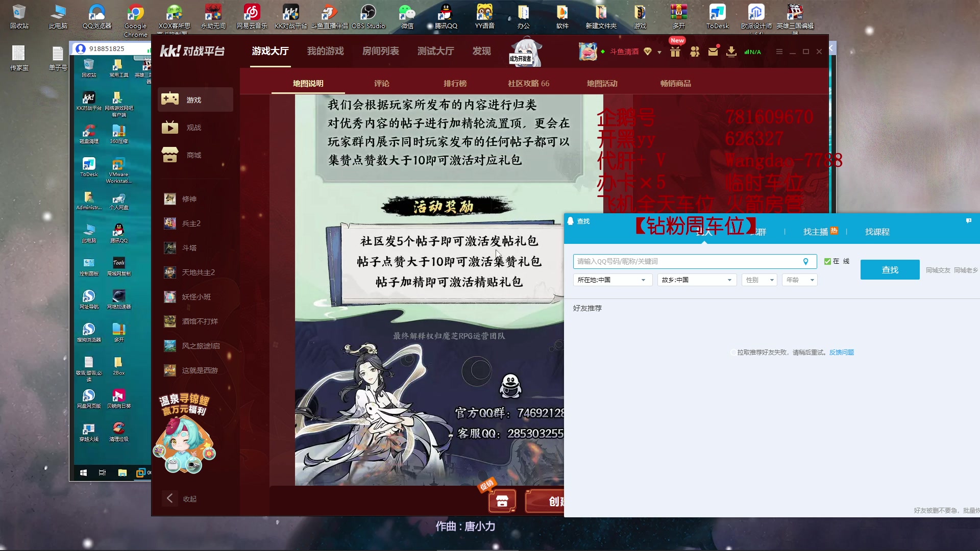This screenshot has height=551, width=980.
Task: Click the 918851825 remote window title
Action: pos(107,48)
